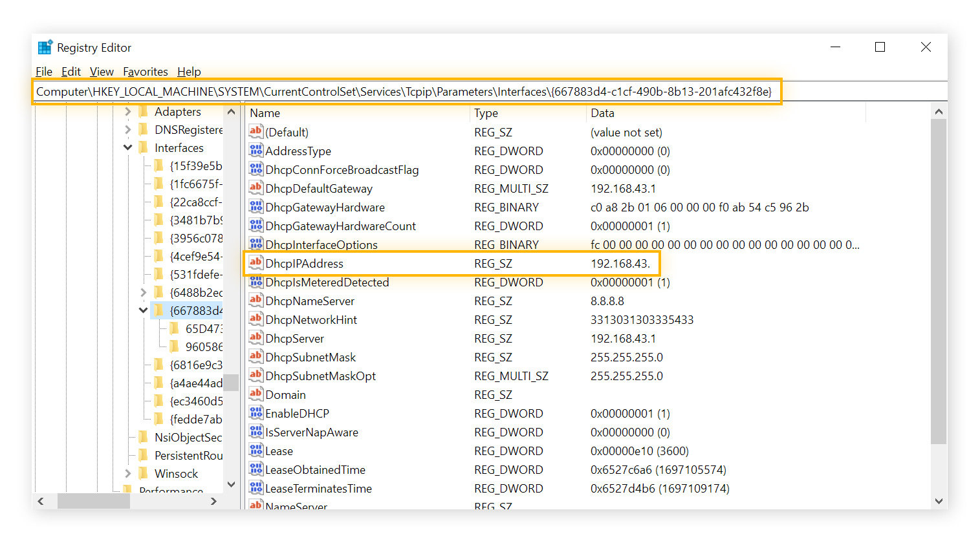Click the tree pane scroll-down arrow
This screenshot has width=980, height=543.
point(231,484)
